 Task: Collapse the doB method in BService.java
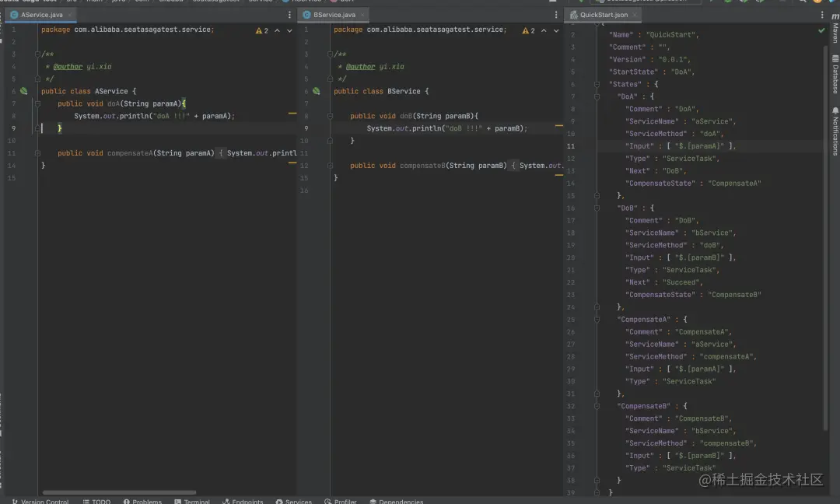coord(330,116)
